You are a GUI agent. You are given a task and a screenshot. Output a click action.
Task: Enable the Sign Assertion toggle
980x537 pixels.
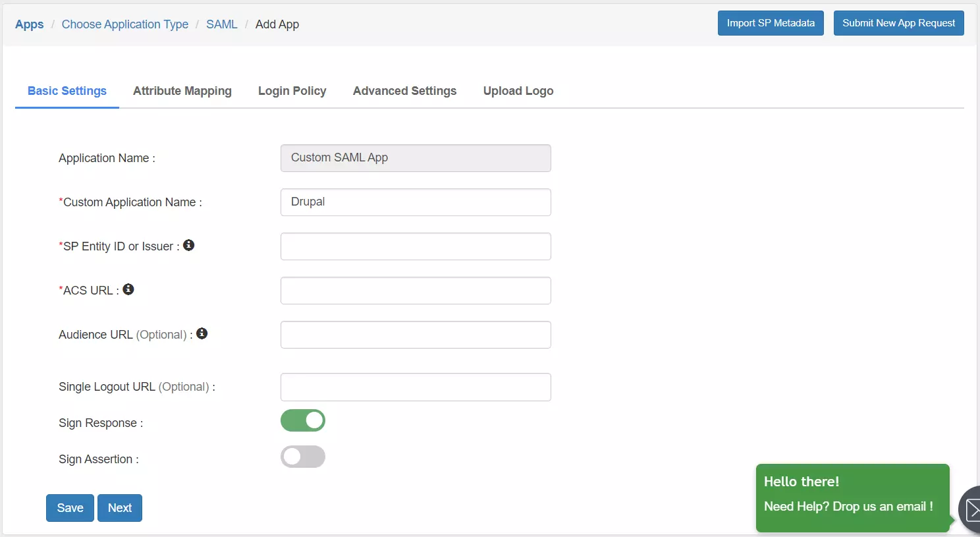tap(303, 457)
